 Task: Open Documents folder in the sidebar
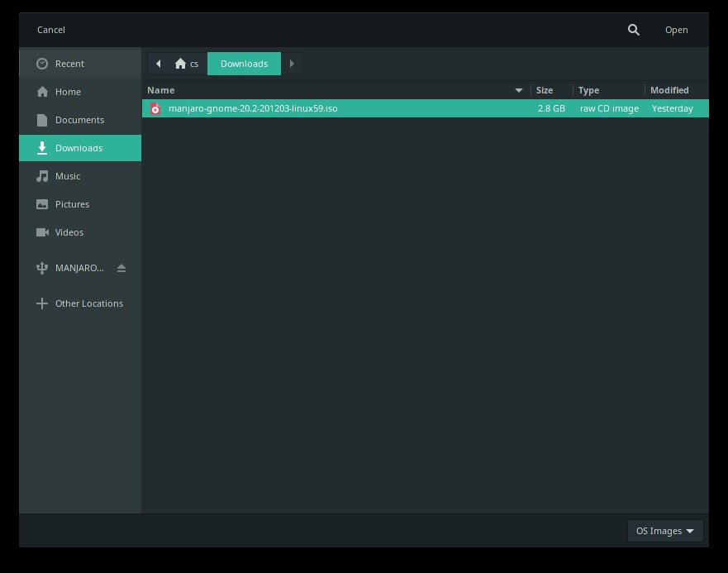pos(80,120)
